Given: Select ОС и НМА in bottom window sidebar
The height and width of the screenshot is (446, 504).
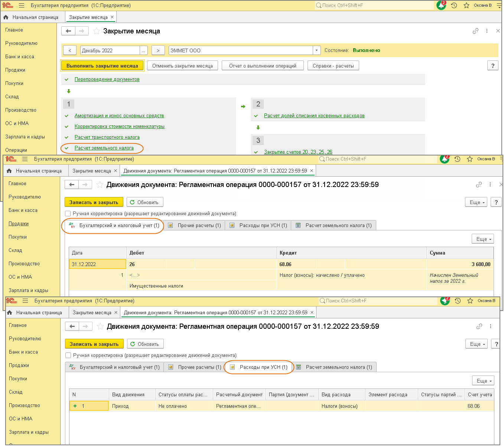Looking at the screenshot, I should click(x=21, y=419).
